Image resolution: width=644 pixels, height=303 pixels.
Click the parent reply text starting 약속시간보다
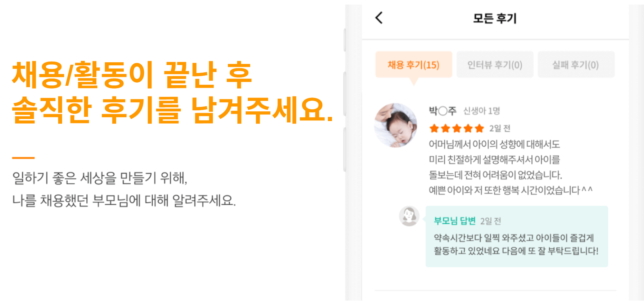[x=513, y=238]
